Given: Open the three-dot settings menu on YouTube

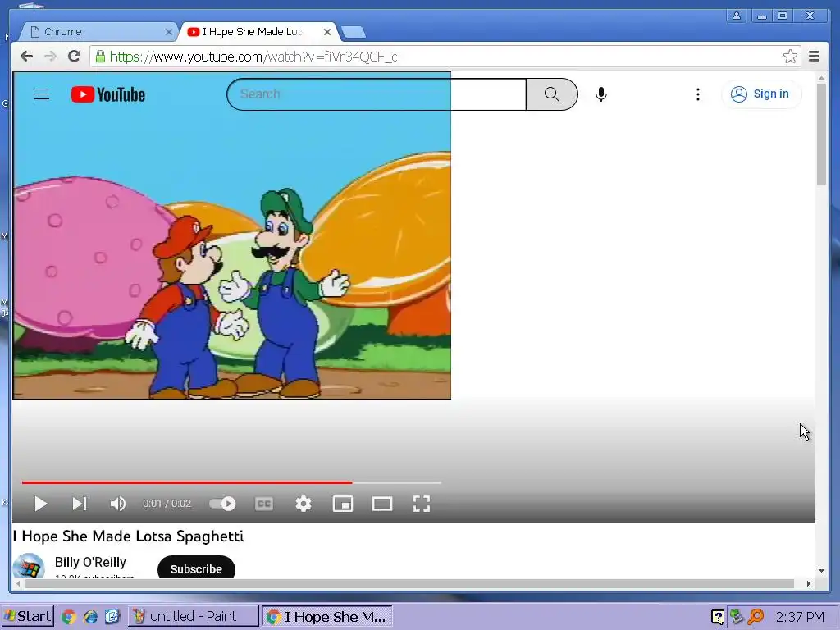Looking at the screenshot, I should [x=697, y=94].
